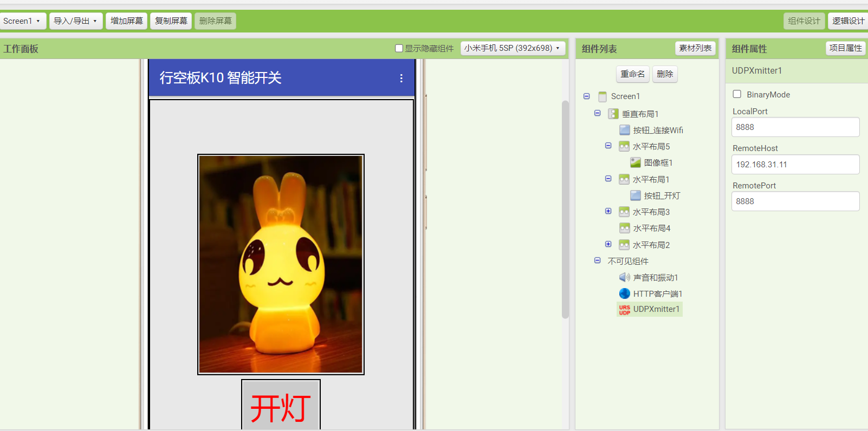Select Screen1 label in component tree
Viewport: 868px width, 431px height.
(625, 96)
